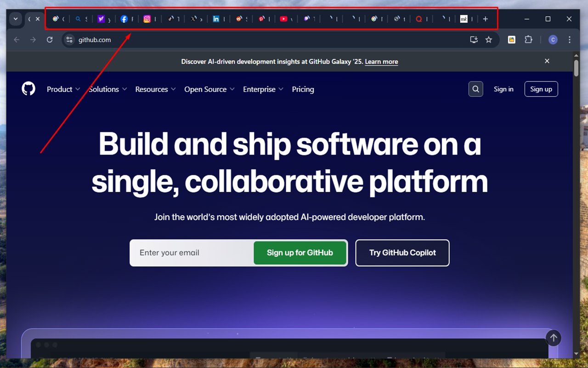The height and width of the screenshot is (368, 588).
Task: Open the Resources dropdown menu
Action: pyautogui.click(x=155, y=89)
